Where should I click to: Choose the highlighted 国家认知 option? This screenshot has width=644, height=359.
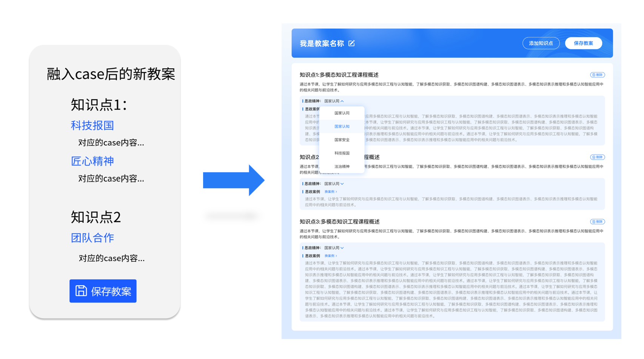(x=342, y=127)
